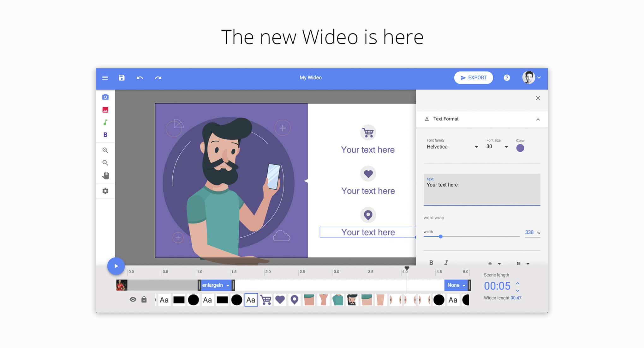Screen dimensions: 644x348
Task: Toggle element visibility with the eye icon
Action: 133,299
